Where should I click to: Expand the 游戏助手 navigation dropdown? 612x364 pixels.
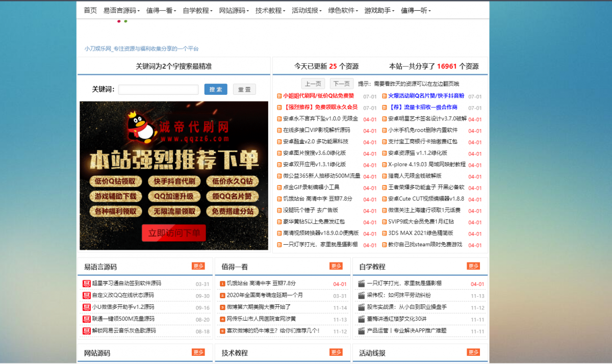379,10
